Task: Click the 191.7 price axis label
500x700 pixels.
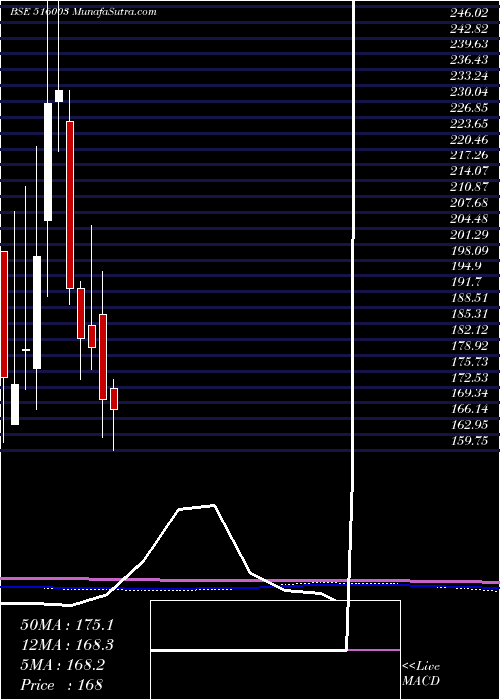Action: [467, 282]
